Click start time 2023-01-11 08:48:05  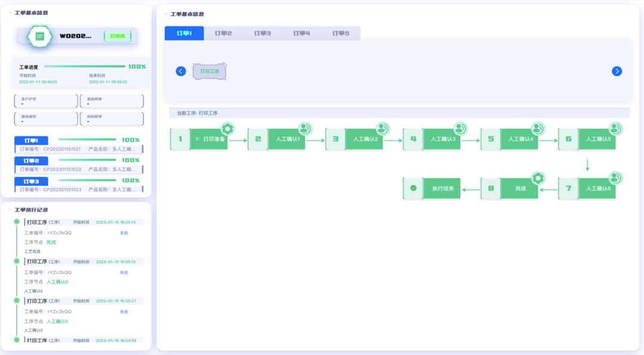38,82
